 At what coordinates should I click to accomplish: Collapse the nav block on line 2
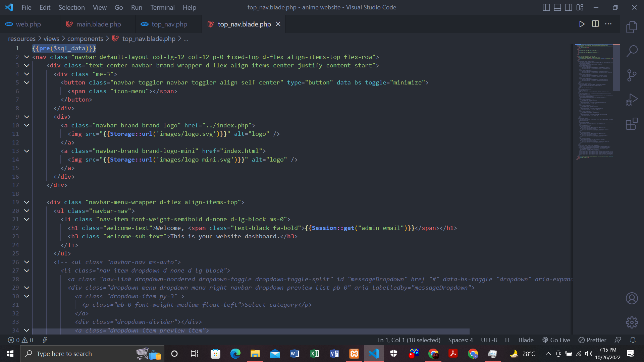26,57
